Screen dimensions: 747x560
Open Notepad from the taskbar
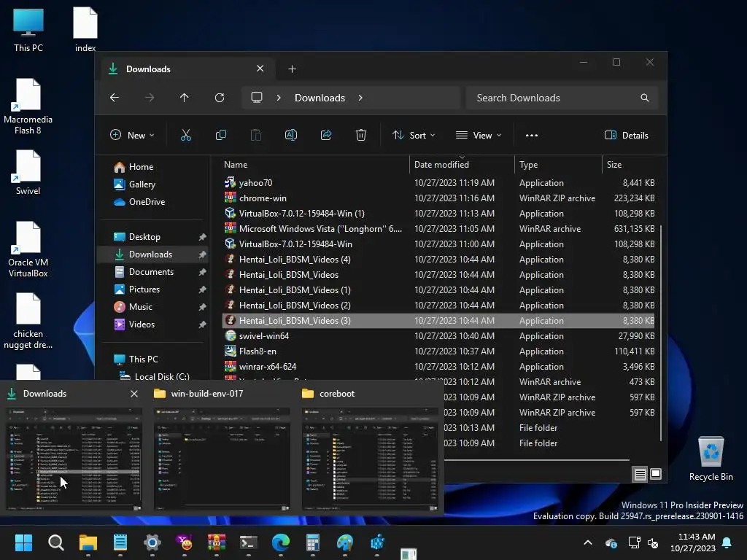(120, 542)
